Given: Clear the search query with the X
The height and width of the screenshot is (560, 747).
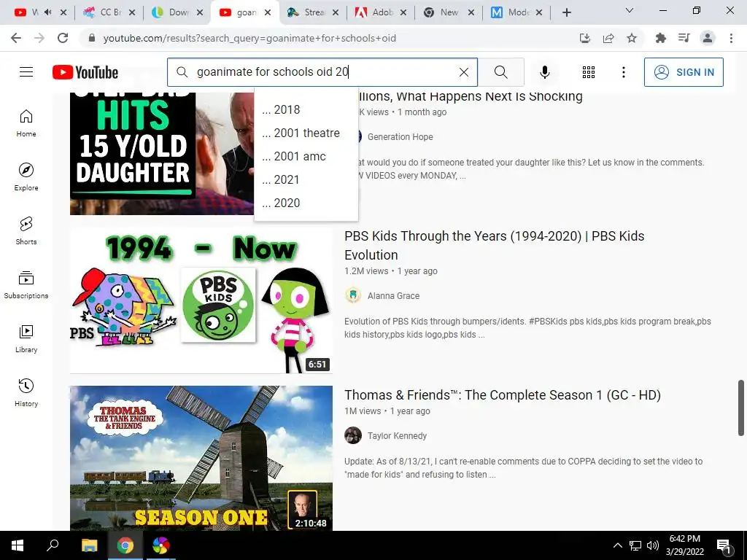Looking at the screenshot, I should [x=463, y=72].
